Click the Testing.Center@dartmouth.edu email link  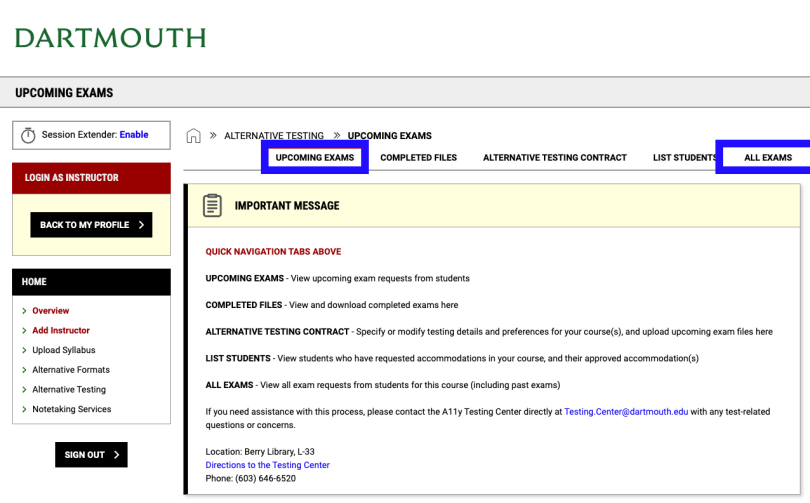point(626,412)
